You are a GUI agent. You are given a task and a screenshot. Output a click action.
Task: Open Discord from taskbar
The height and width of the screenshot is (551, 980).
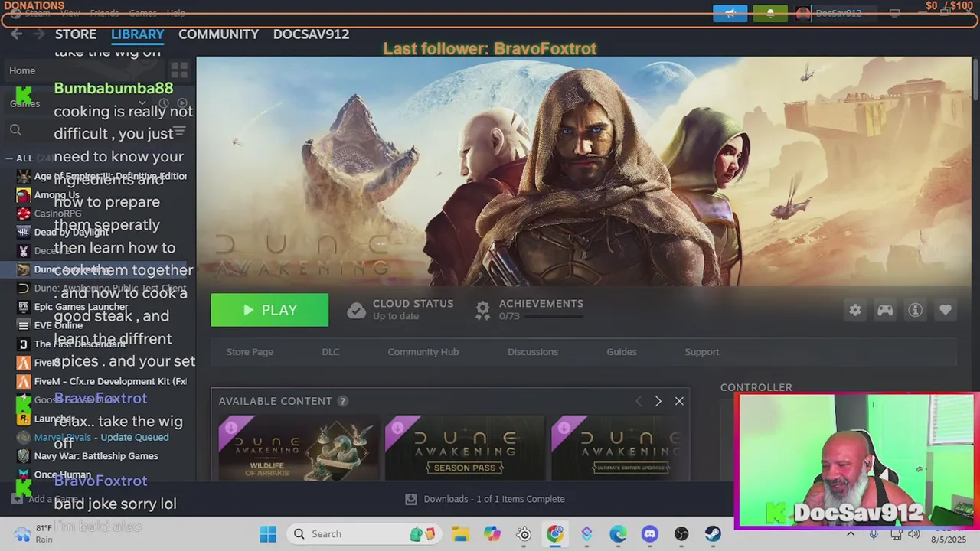click(x=650, y=534)
